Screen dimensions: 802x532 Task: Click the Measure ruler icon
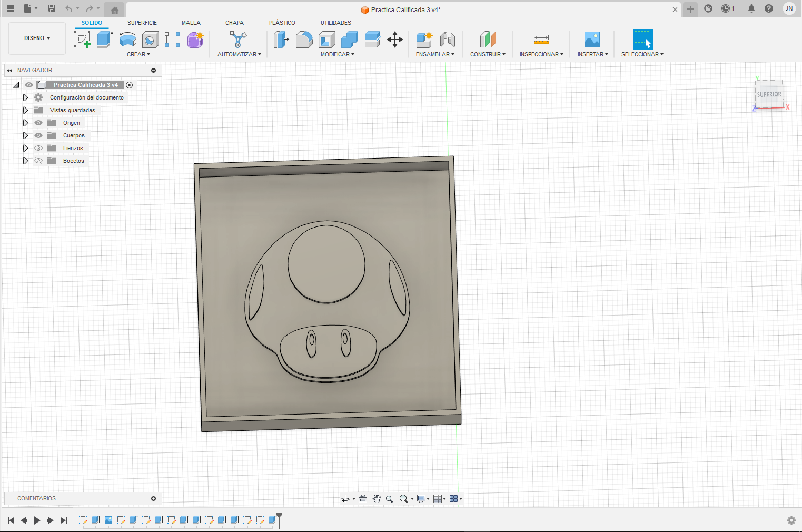point(541,40)
